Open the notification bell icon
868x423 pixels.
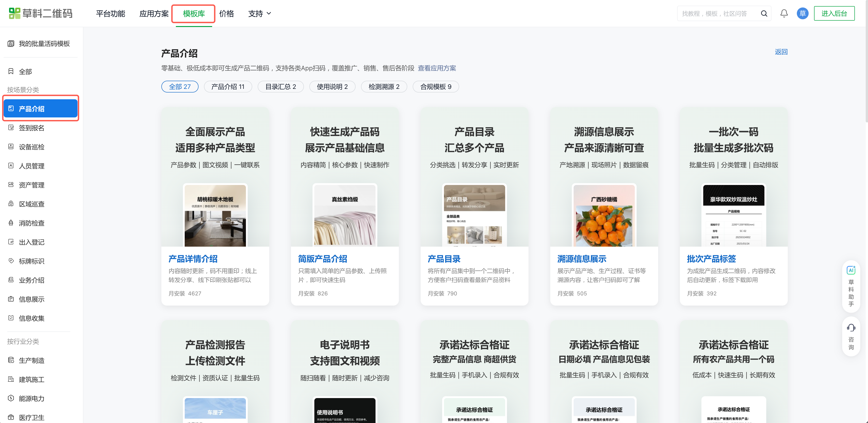point(784,13)
